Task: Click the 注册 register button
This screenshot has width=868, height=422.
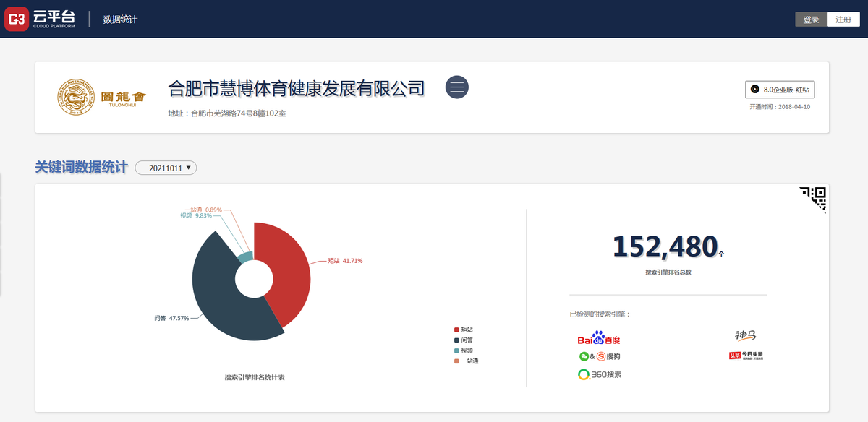Action: [843, 20]
